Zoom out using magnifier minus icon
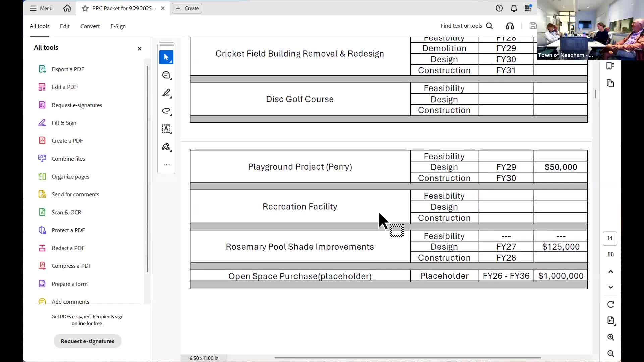 click(x=610, y=354)
